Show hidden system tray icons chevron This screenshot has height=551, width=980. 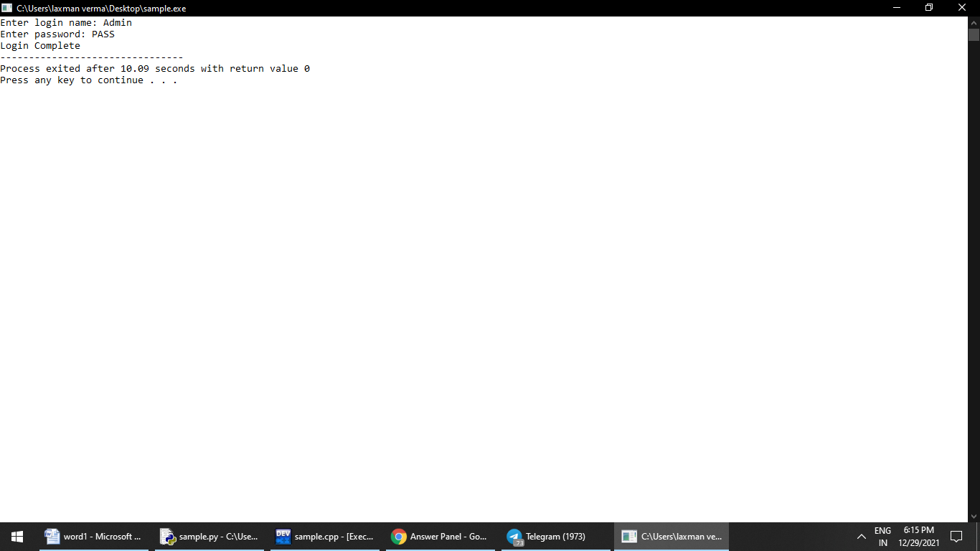[x=862, y=537]
